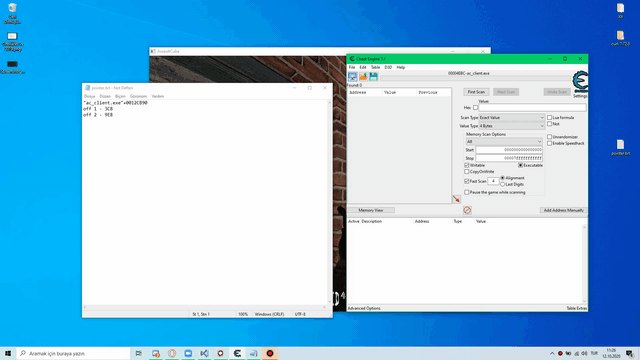Click the Previous column header in results
This screenshot has height=360, width=640.
click(434, 93)
